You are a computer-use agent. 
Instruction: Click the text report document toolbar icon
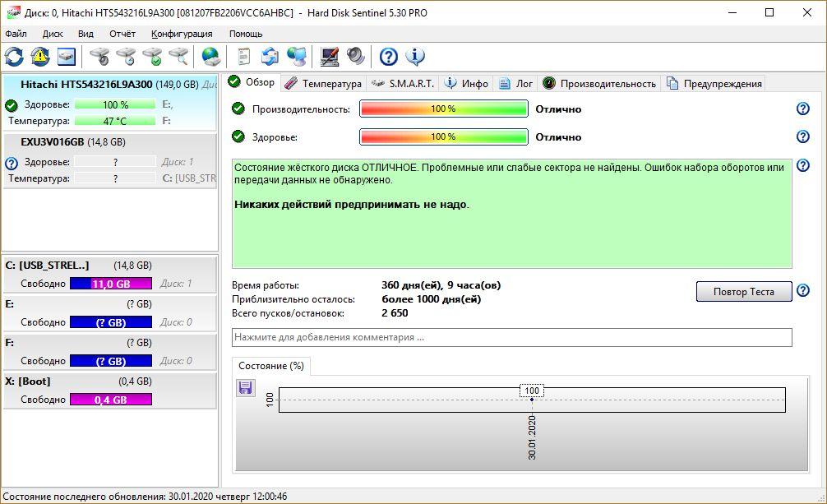pyautogui.click(x=243, y=57)
